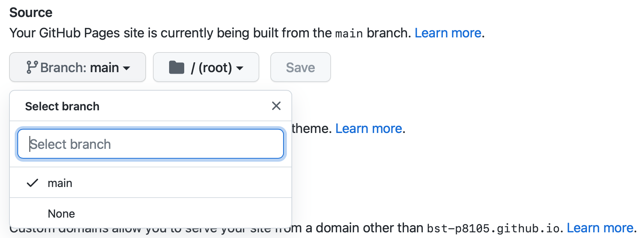Follow the Learn more link after theme
This screenshot has width=644, height=238.
click(368, 129)
